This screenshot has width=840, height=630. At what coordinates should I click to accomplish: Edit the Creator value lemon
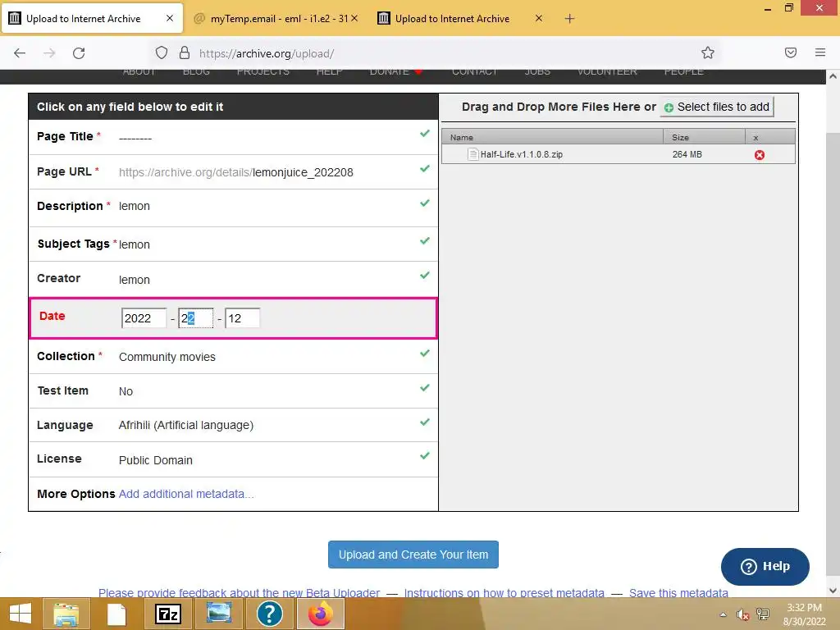[134, 280]
